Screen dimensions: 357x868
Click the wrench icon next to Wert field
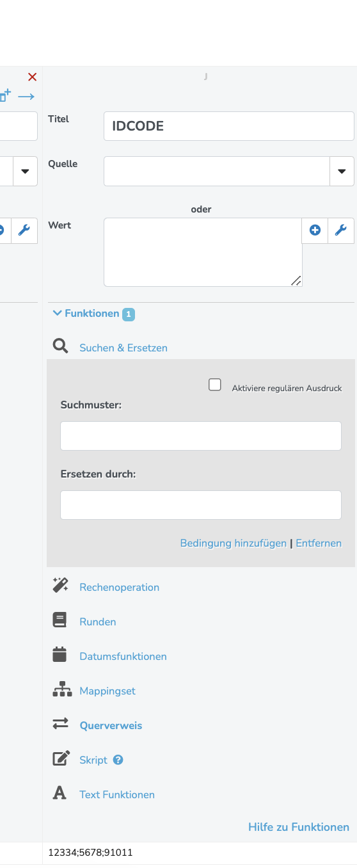(341, 230)
